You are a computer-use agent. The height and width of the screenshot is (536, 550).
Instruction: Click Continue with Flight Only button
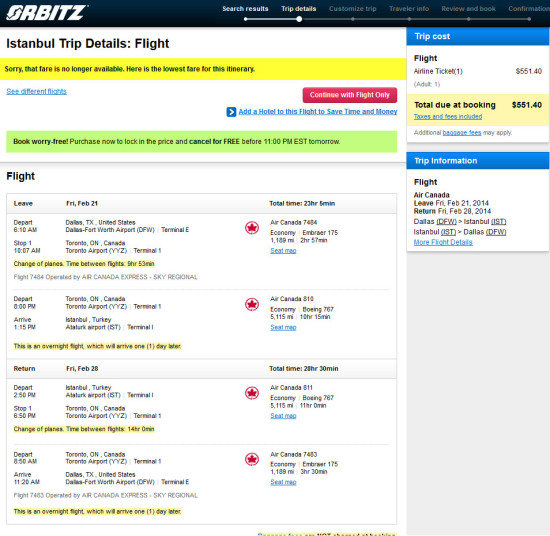(350, 95)
